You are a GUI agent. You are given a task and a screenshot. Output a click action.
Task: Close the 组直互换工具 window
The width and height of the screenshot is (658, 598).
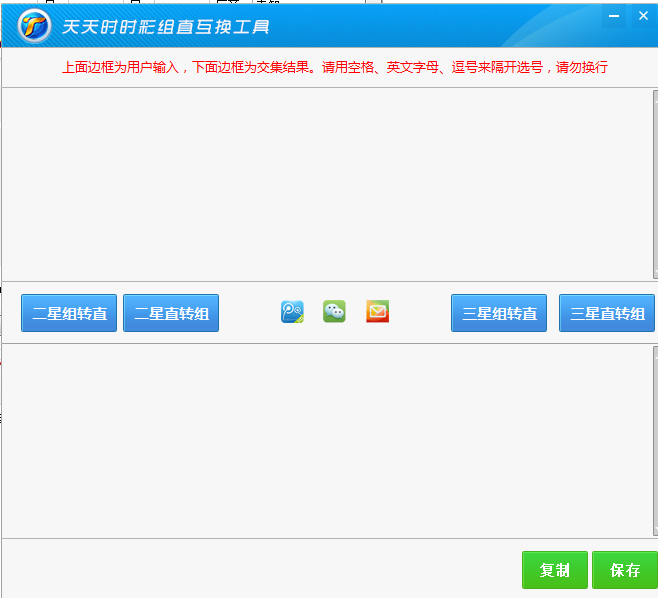(x=643, y=16)
